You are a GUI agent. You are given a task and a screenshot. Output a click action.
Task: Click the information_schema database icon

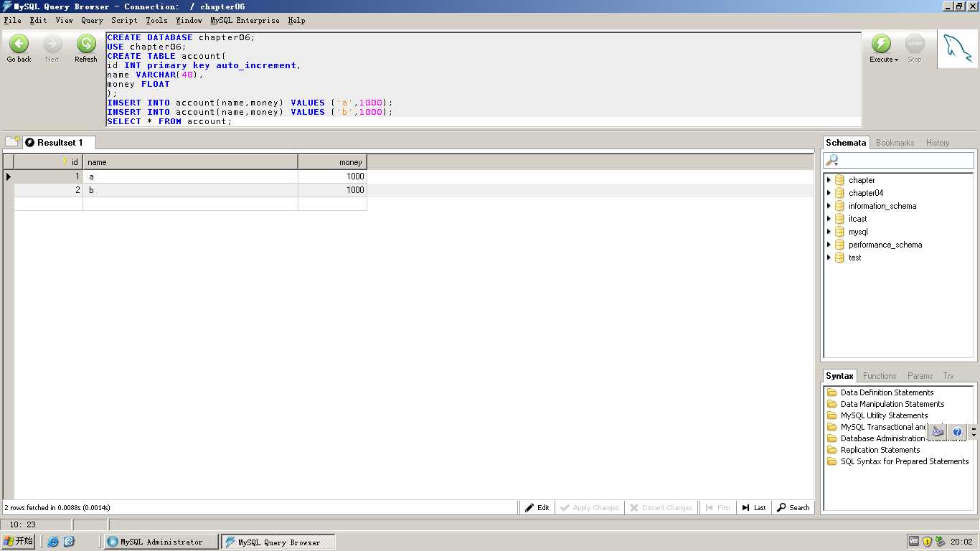839,206
